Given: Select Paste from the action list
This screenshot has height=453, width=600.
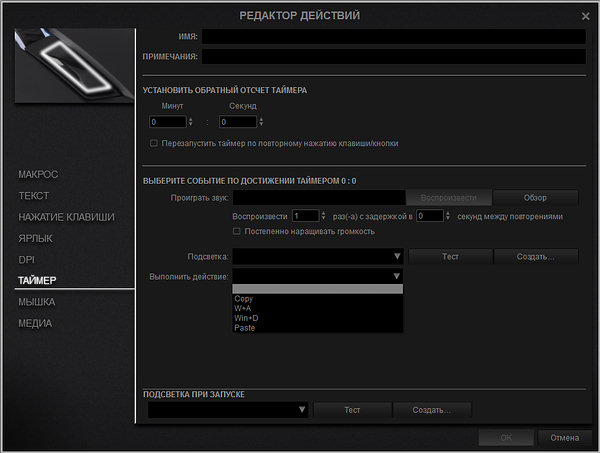Looking at the screenshot, I should 245,328.
